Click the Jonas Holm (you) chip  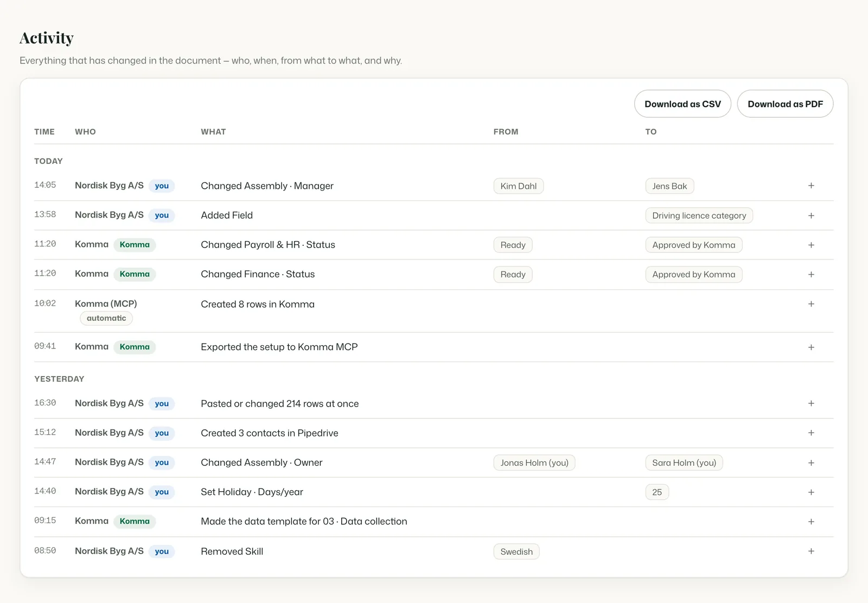(x=534, y=462)
